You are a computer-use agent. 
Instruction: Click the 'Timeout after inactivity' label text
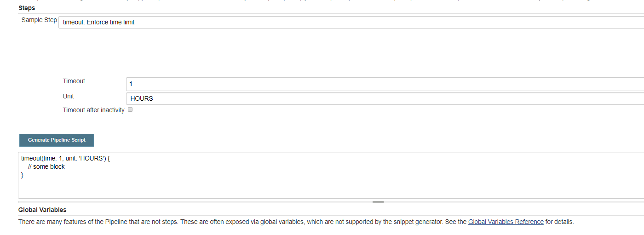pos(93,110)
